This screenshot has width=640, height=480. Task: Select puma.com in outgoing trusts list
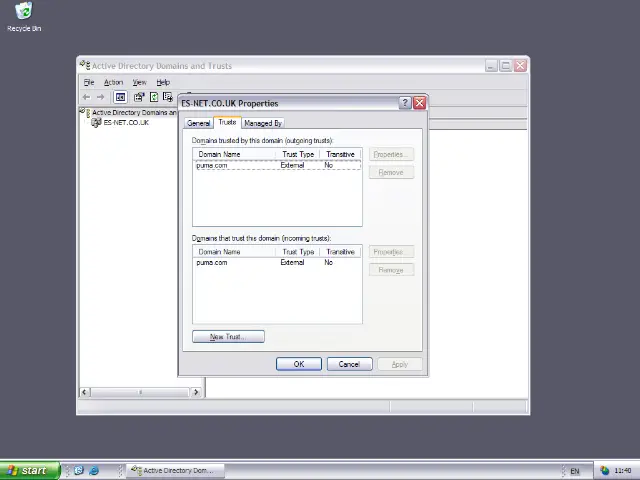point(211,165)
